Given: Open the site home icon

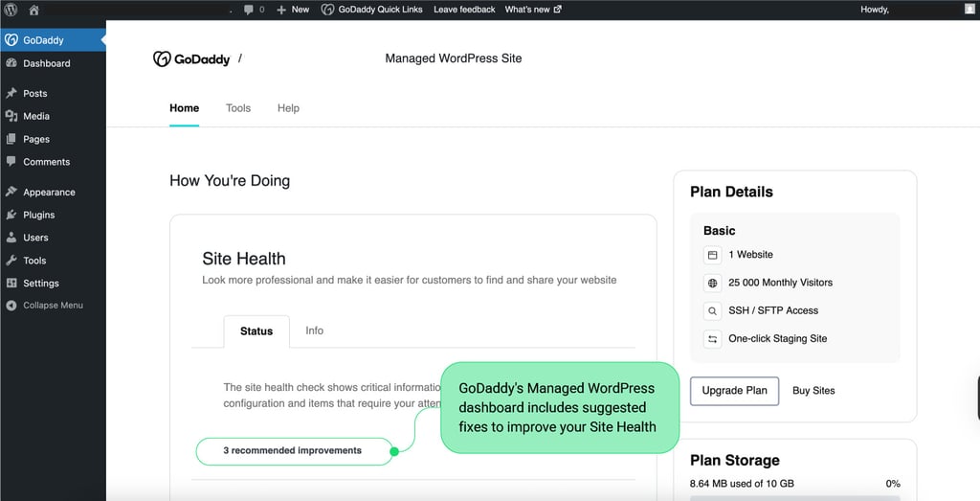Looking at the screenshot, I should pyautogui.click(x=33, y=10).
